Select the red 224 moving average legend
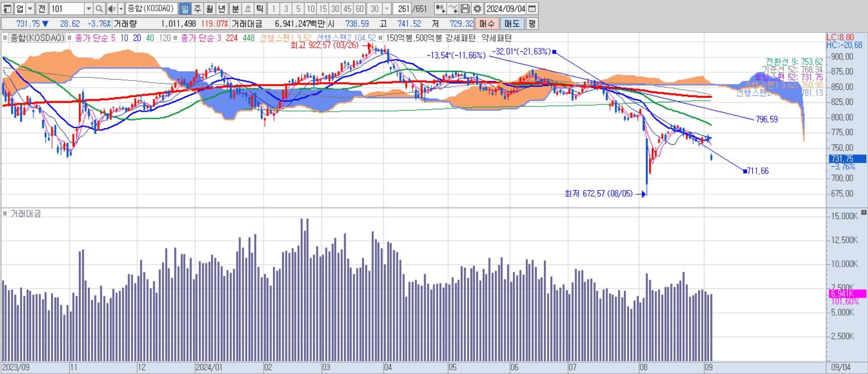 click(232, 38)
